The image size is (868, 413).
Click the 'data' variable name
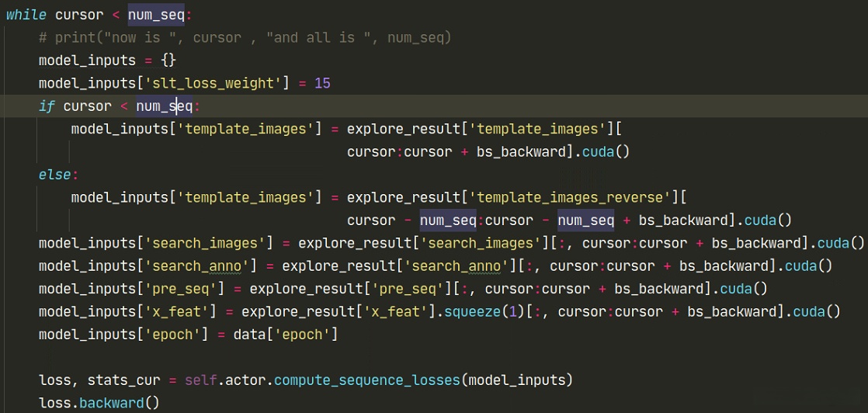250,335
